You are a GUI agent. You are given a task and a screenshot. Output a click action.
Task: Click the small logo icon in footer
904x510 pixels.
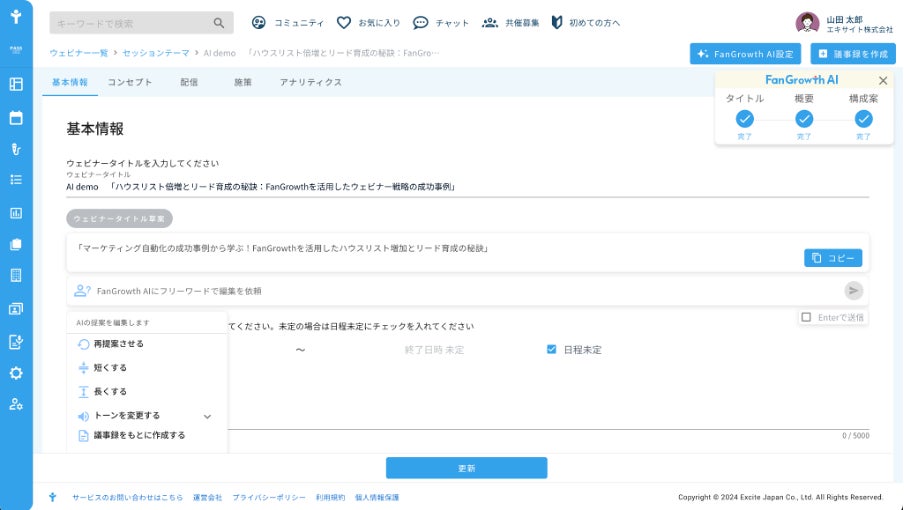pyautogui.click(x=52, y=497)
